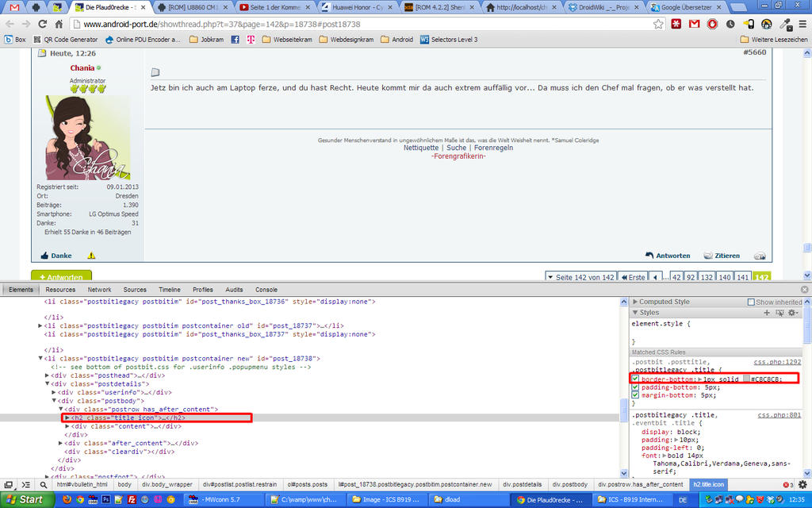Click the warning triangle report icon
This screenshot has width=812, height=508.
click(x=91, y=256)
